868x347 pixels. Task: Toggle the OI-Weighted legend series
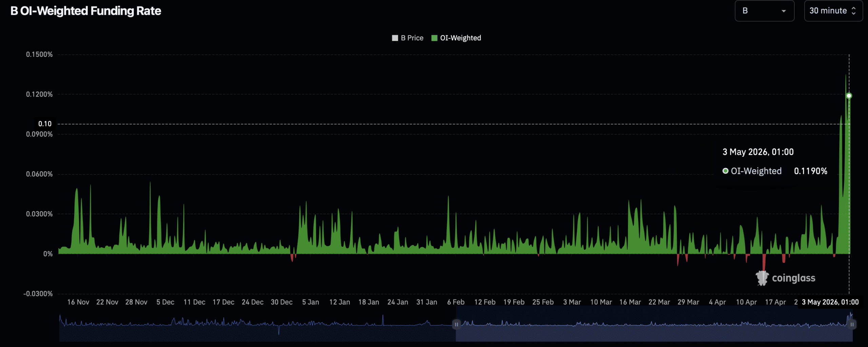456,38
